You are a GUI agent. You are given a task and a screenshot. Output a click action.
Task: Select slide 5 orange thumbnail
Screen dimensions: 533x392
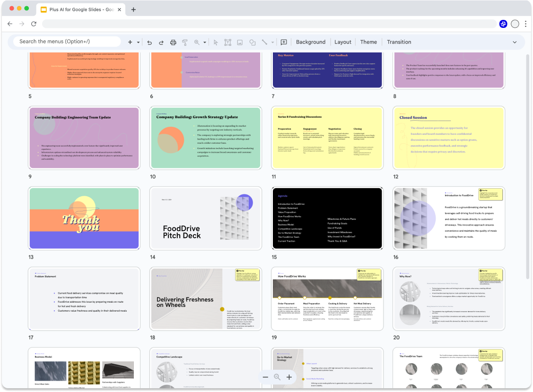click(84, 70)
